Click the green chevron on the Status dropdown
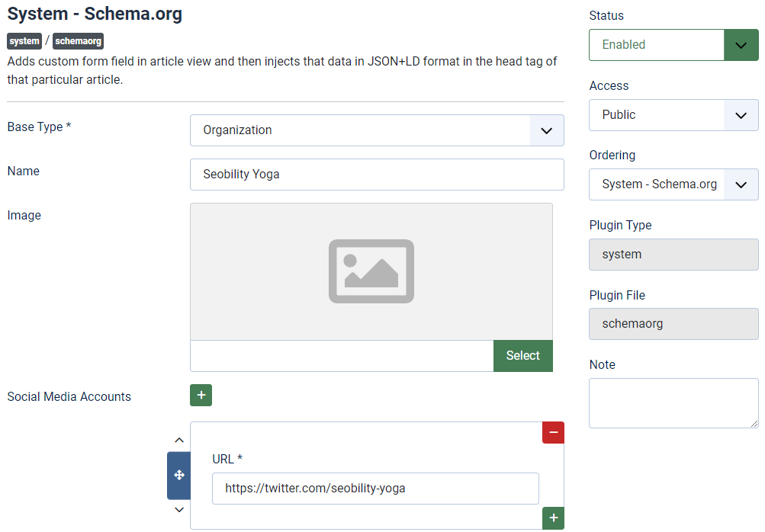 click(741, 45)
